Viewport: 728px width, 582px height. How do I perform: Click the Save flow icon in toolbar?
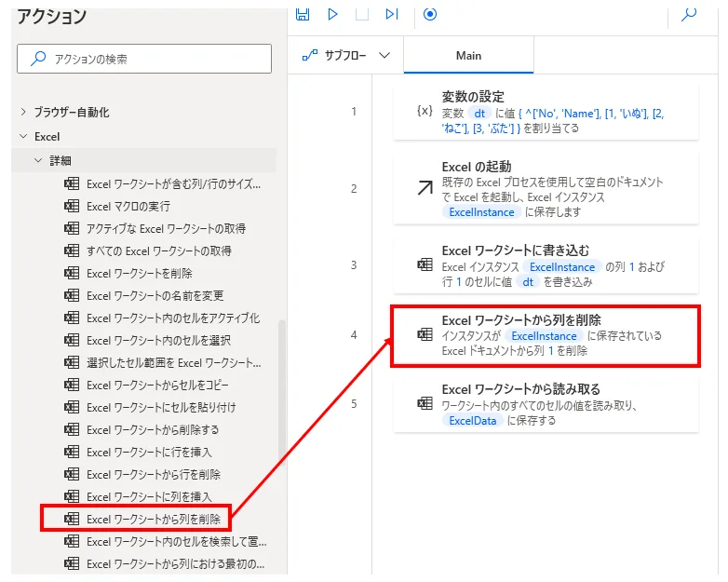pos(302,14)
